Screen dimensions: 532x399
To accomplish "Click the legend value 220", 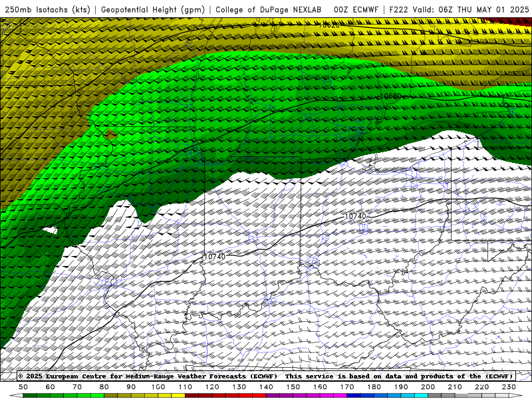I will [481, 387].
